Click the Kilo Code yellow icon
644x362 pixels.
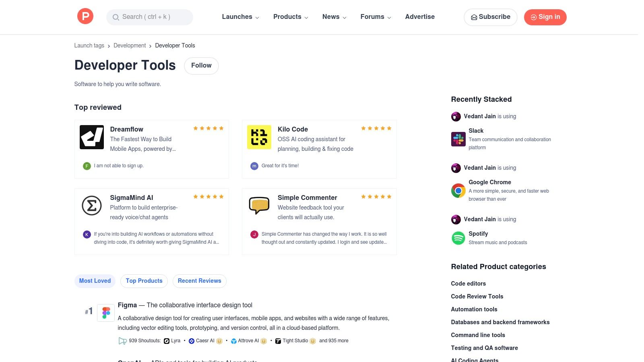click(259, 137)
